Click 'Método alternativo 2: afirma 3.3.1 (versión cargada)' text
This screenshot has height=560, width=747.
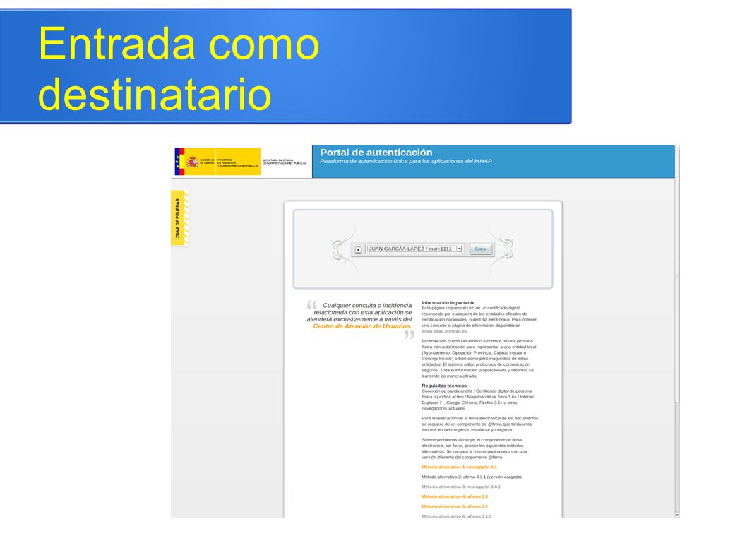tap(471, 477)
